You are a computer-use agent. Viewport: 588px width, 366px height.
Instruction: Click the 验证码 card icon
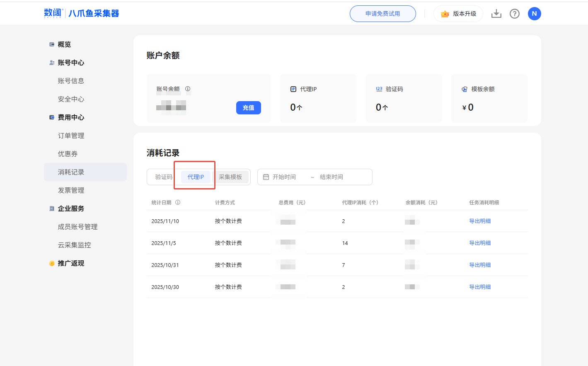379,89
